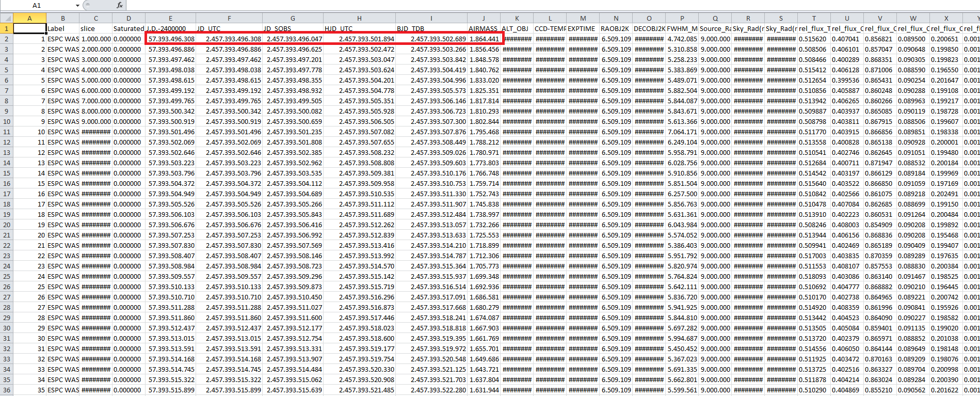Image resolution: width=980 pixels, height=396 pixels.
Task: Click the Insert Function fx icon
Action: pyautogui.click(x=120, y=5)
